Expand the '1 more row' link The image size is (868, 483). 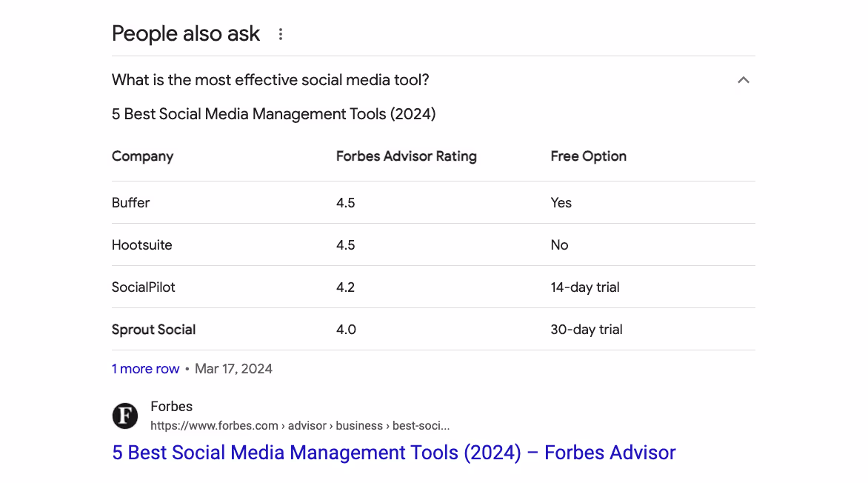(x=146, y=369)
